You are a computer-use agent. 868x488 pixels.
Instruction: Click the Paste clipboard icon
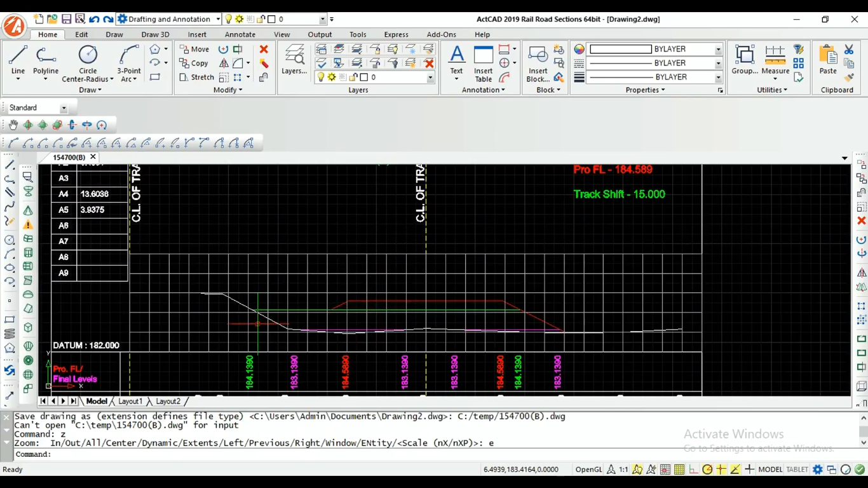click(828, 59)
